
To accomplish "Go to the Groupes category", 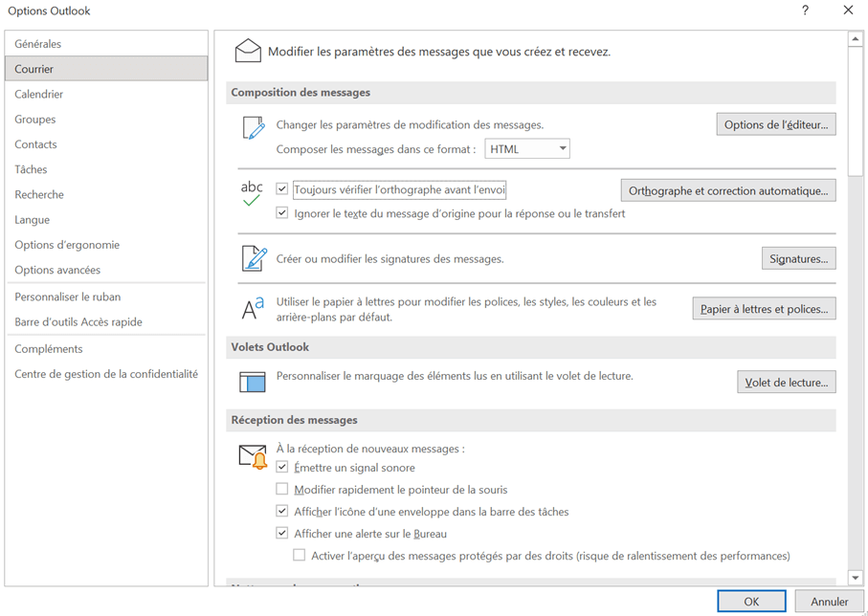I will (106, 119).
